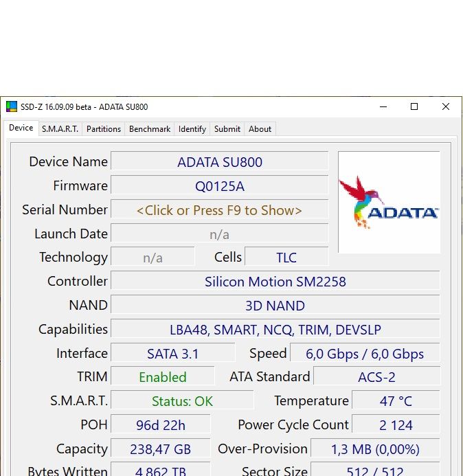
Task: Click the 'Silicon Motion SM2258' controller field
Action: (275, 282)
